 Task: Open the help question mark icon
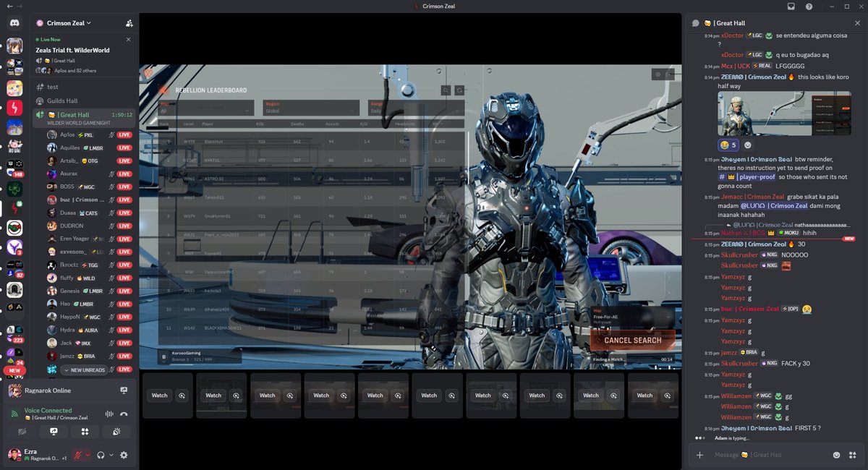coord(809,7)
